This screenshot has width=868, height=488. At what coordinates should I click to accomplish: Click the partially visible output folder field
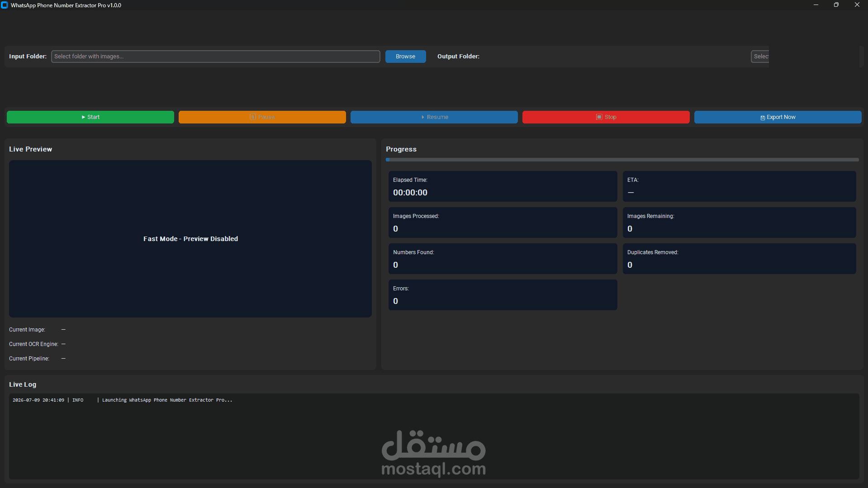point(760,57)
